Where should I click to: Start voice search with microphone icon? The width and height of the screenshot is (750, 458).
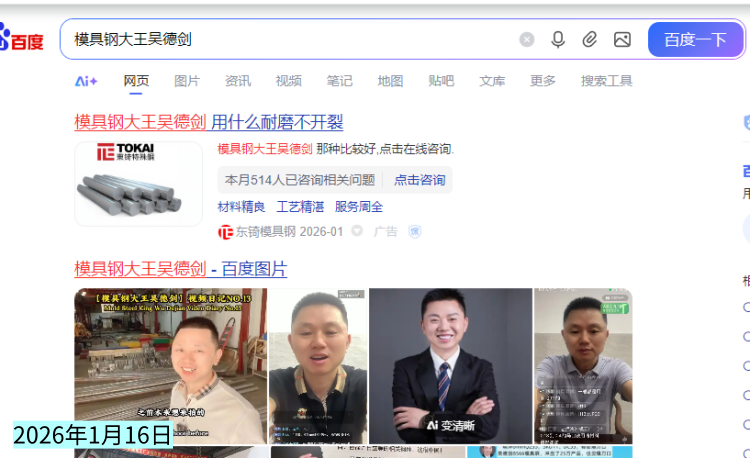[x=558, y=40]
